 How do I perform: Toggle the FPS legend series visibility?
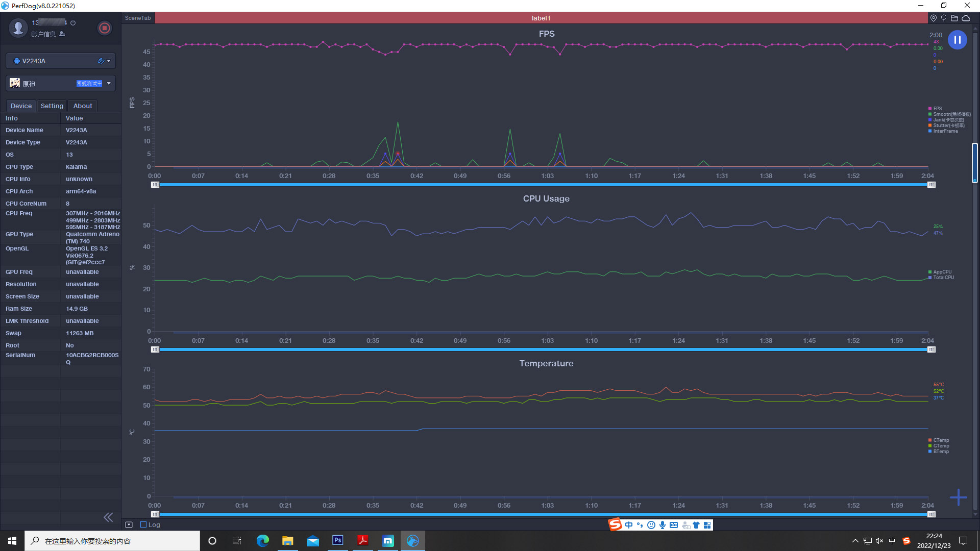[937, 109]
